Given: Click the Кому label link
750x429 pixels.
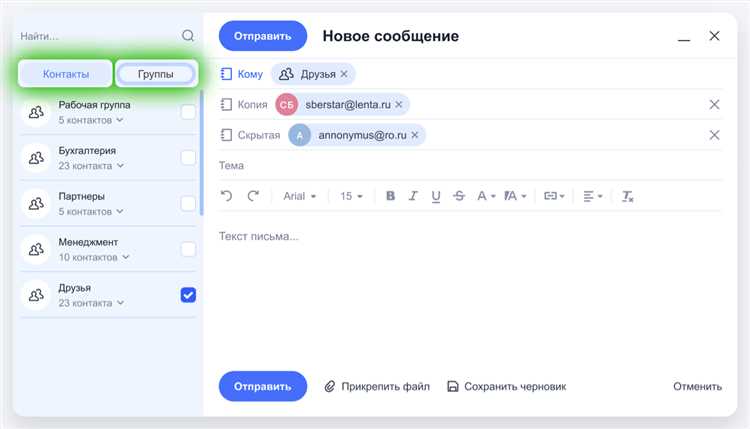Looking at the screenshot, I should click(250, 74).
